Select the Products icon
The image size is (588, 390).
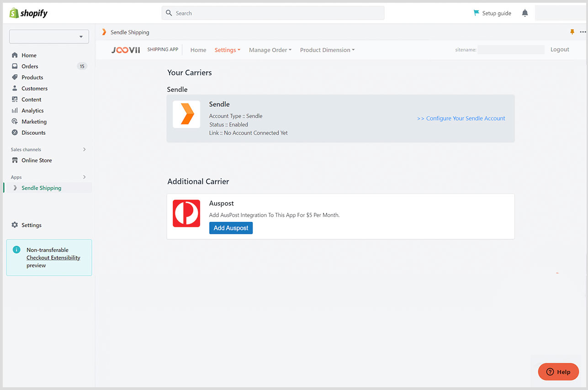click(x=16, y=77)
